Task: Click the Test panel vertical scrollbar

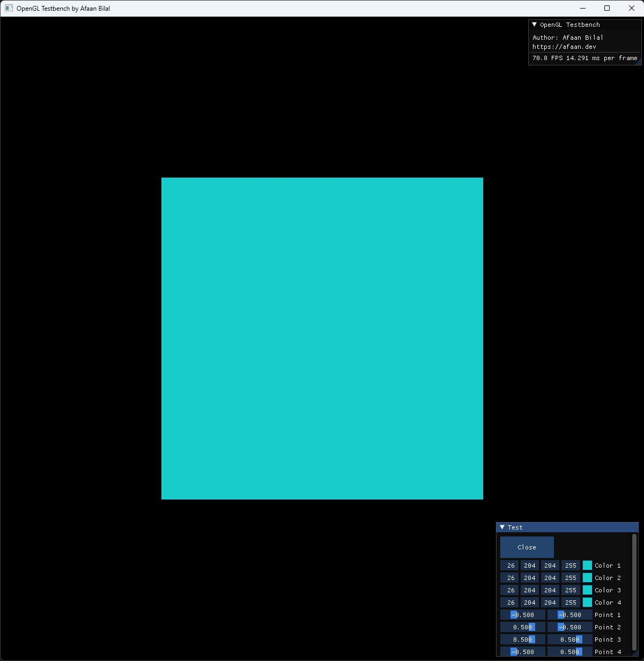Action: coord(634,592)
